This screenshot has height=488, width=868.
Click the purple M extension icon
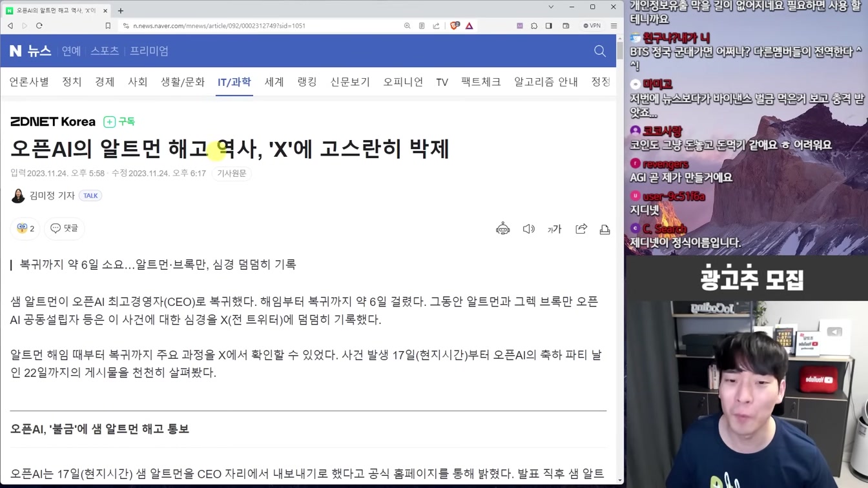[520, 26]
